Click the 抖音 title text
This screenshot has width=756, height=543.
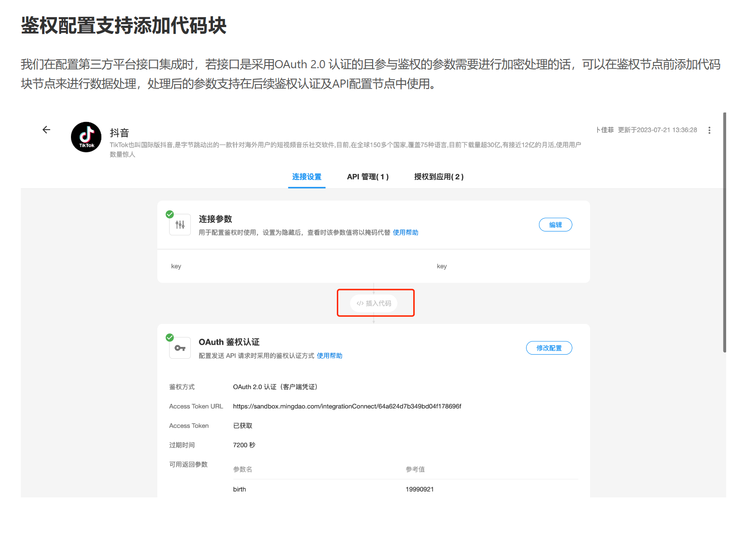pyautogui.click(x=119, y=133)
